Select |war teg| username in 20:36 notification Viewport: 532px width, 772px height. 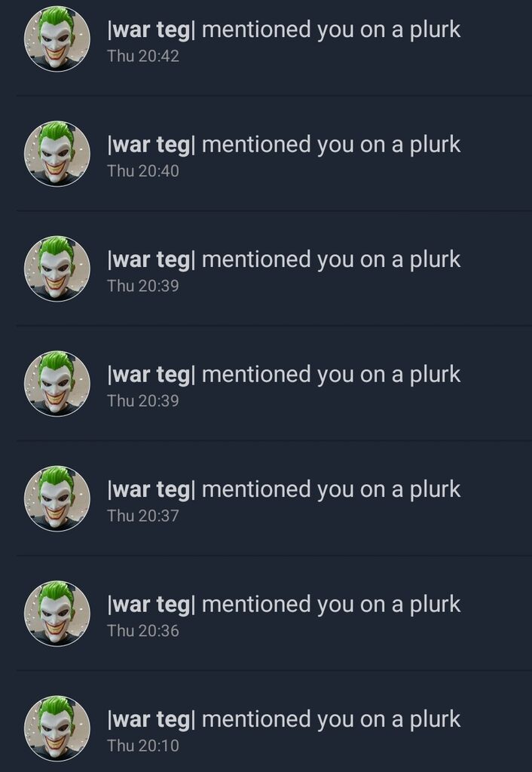click(151, 605)
